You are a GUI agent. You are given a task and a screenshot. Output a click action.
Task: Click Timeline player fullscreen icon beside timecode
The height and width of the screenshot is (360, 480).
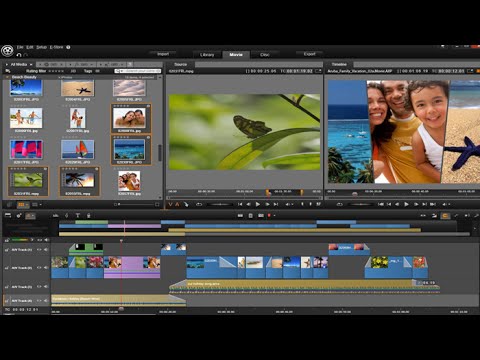(470, 71)
